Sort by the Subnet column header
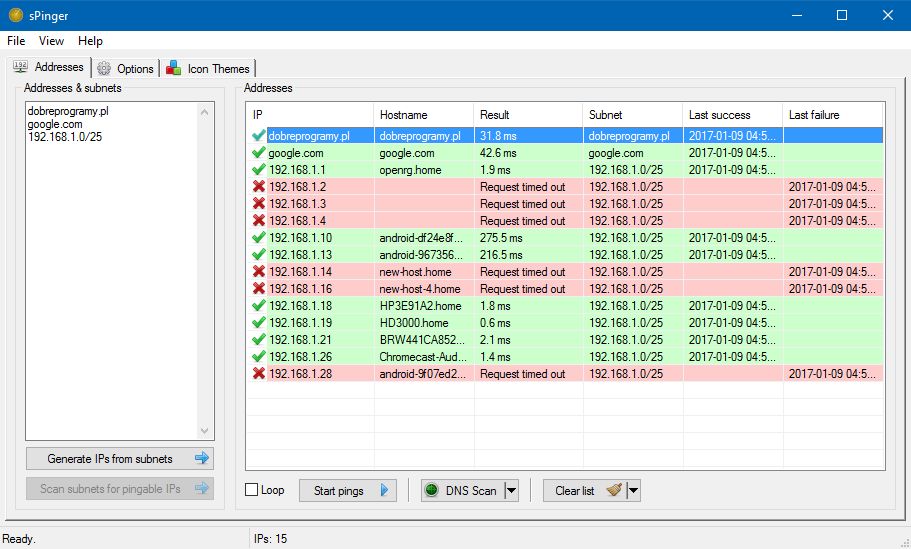This screenshot has width=911, height=549. click(x=632, y=114)
